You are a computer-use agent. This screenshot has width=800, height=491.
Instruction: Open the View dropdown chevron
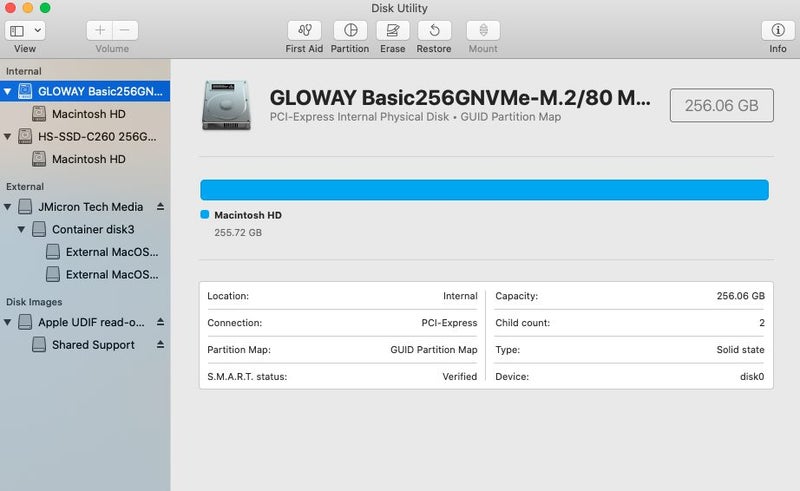37,31
